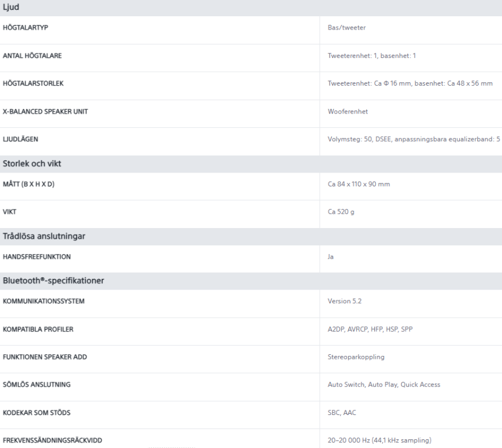This screenshot has height=448, width=502.
Task: Click the Bluetooth®-specifikationer section header
Action: [x=53, y=281]
